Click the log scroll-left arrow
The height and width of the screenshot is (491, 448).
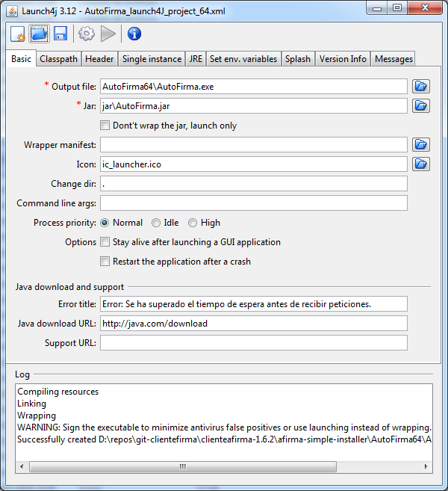22,466
